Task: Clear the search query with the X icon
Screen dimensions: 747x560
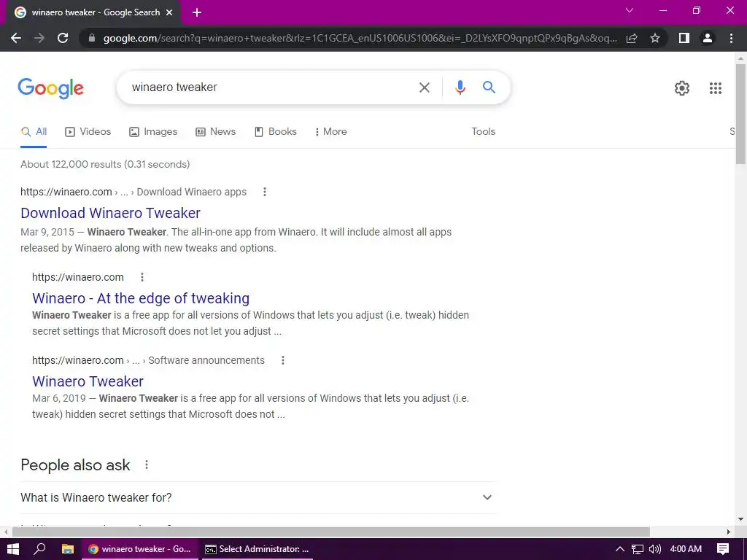Action: pos(424,87)
